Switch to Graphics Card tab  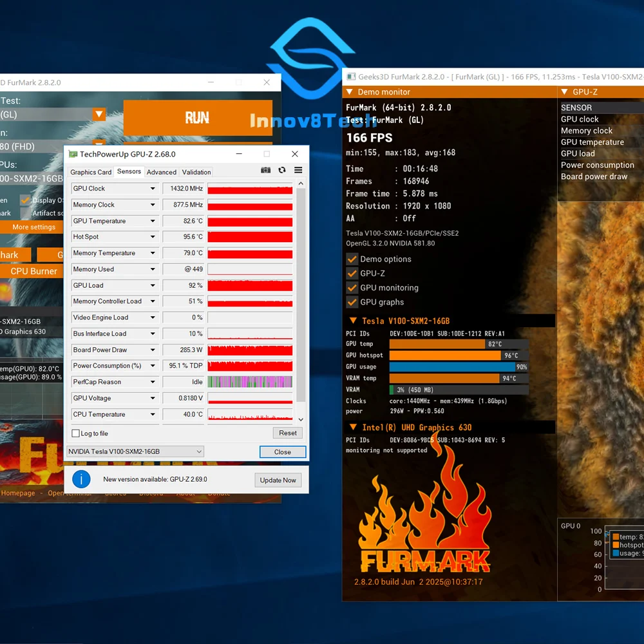91,172
